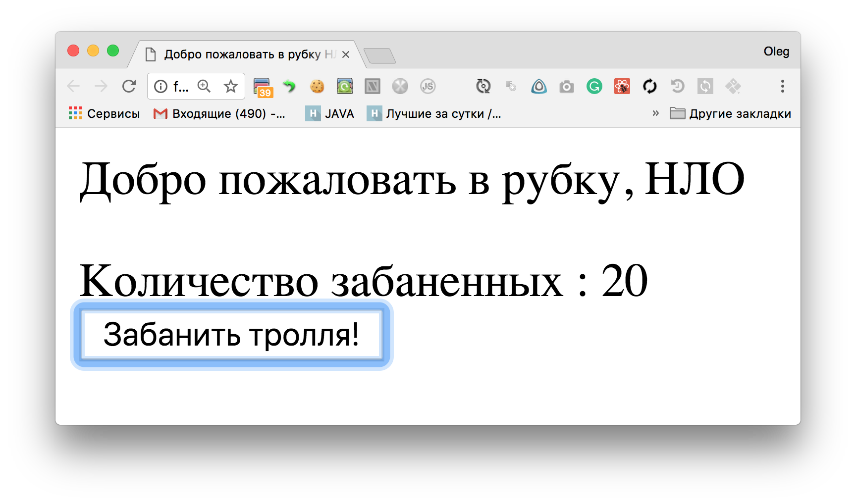
Task: Click the gray circle X extension icon
Action: 400,87
